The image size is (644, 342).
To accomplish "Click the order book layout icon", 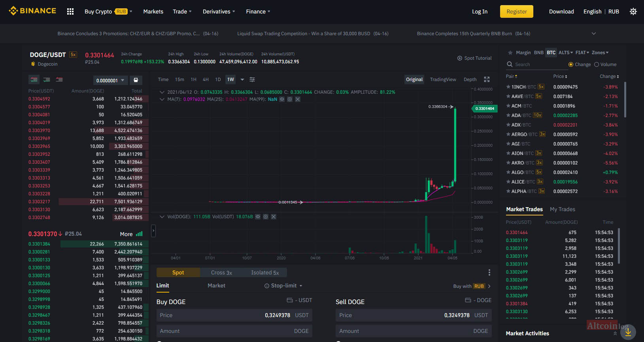I will coord(136,80).
